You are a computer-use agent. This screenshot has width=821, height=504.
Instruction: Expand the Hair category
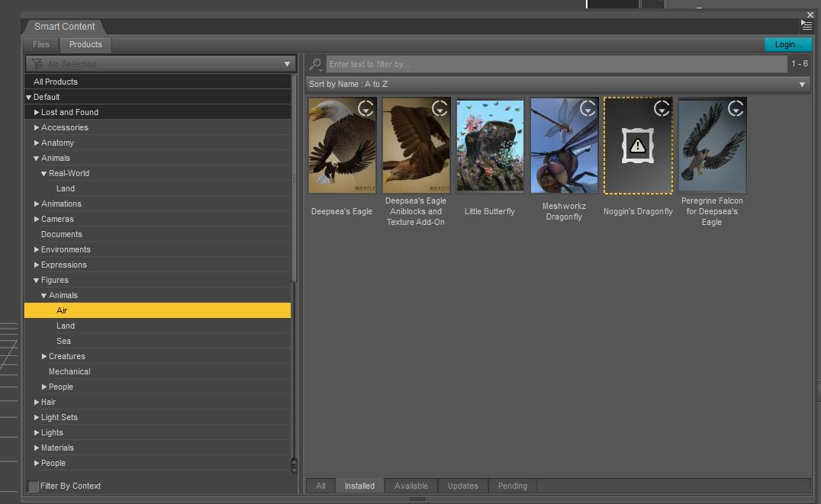coord(37,403)
